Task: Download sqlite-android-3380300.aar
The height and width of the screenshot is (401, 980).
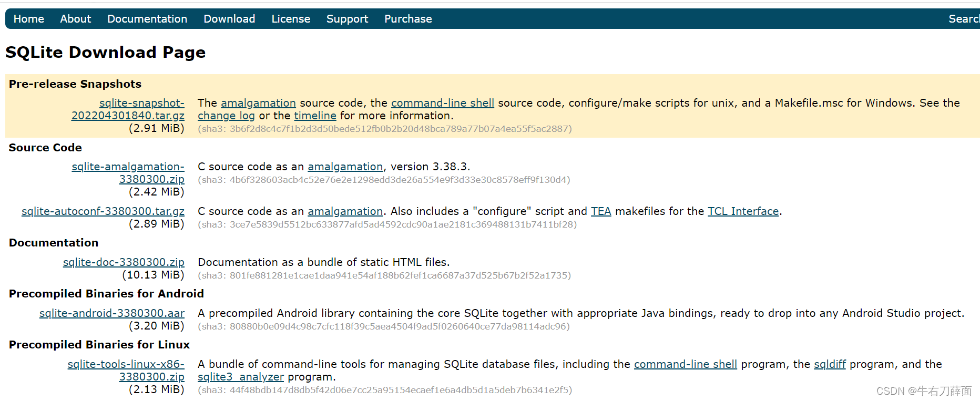Action: pos(112,313)
